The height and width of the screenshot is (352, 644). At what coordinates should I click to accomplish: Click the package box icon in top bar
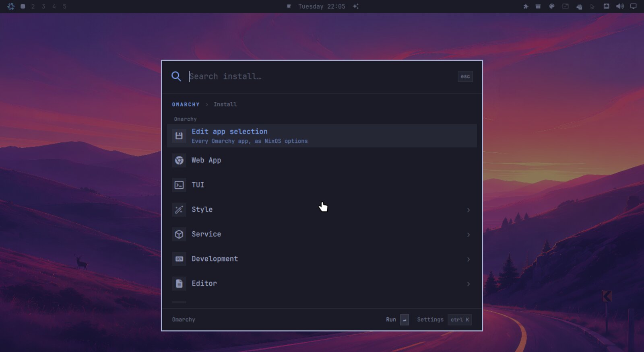(x=538, y=6)
